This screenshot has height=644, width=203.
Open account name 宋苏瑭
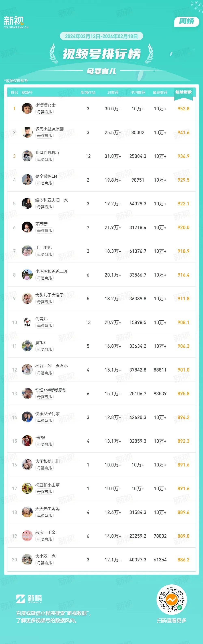(x=41, y=224)
